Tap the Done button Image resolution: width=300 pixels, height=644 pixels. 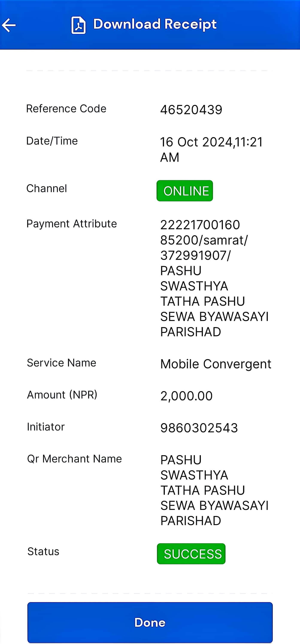coord(150,622)
